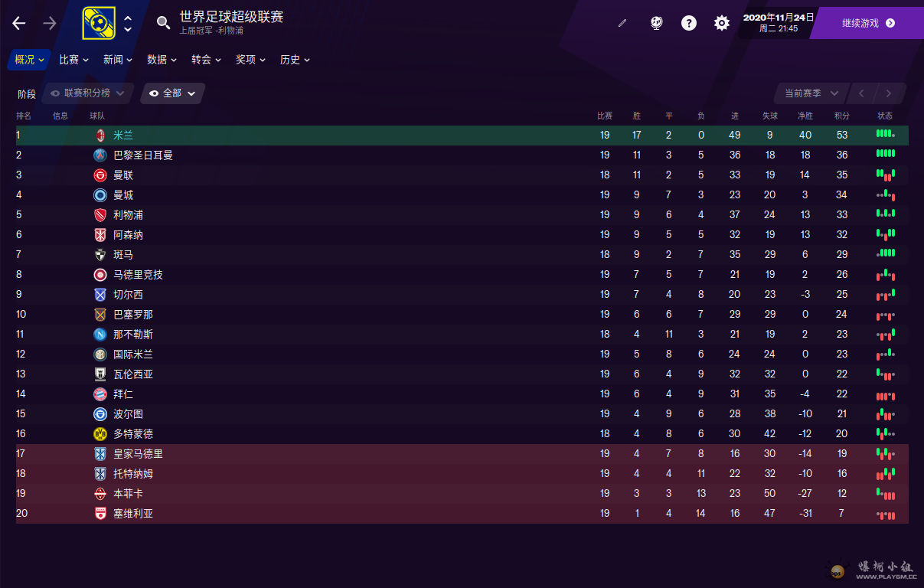Open the 转会 menu
Screen dimensions: 924x588
(x=206, y=60)
